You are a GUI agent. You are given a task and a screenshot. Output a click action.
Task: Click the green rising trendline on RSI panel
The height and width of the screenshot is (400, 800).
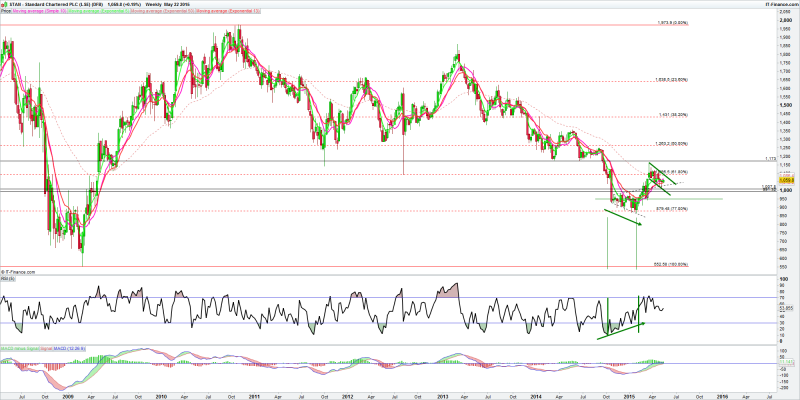click(x=622, y=329)
